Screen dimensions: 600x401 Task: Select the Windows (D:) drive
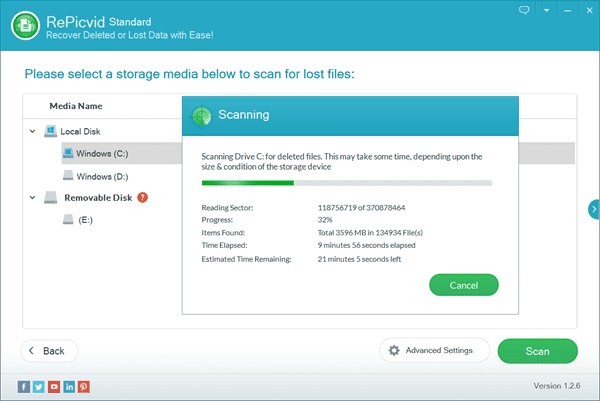coord(102,176)
